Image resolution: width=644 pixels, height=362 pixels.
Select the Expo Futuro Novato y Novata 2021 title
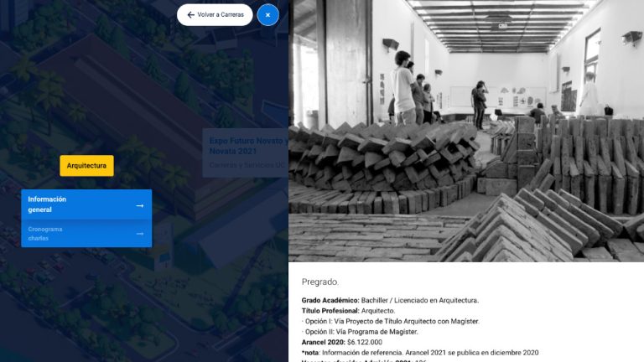point(248,146)
